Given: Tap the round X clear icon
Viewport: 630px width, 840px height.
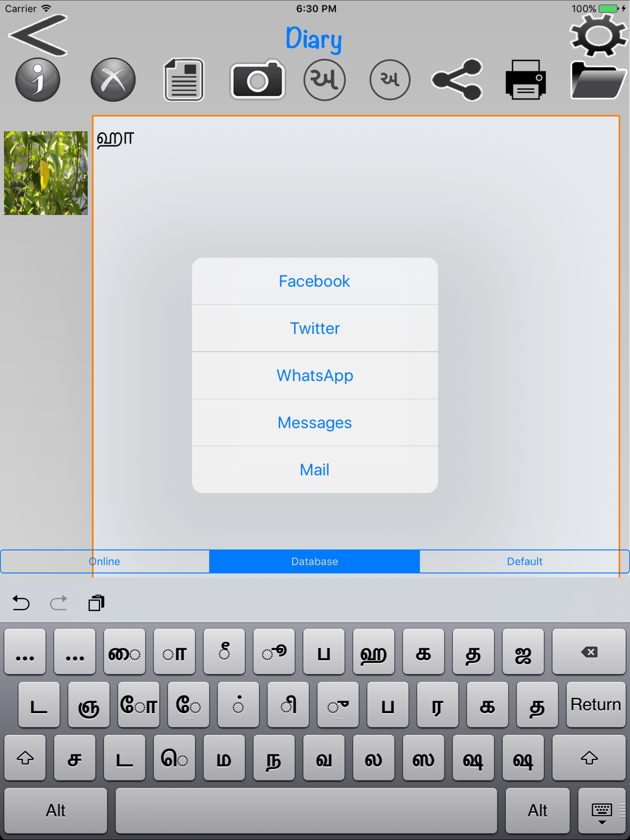Looking at the screenshot, I should [113, 80].
